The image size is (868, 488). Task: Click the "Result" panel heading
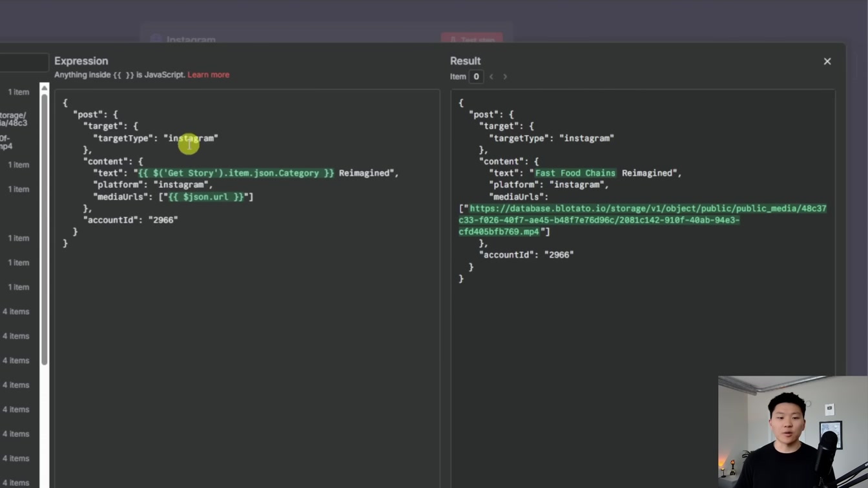tap(466, 61)
